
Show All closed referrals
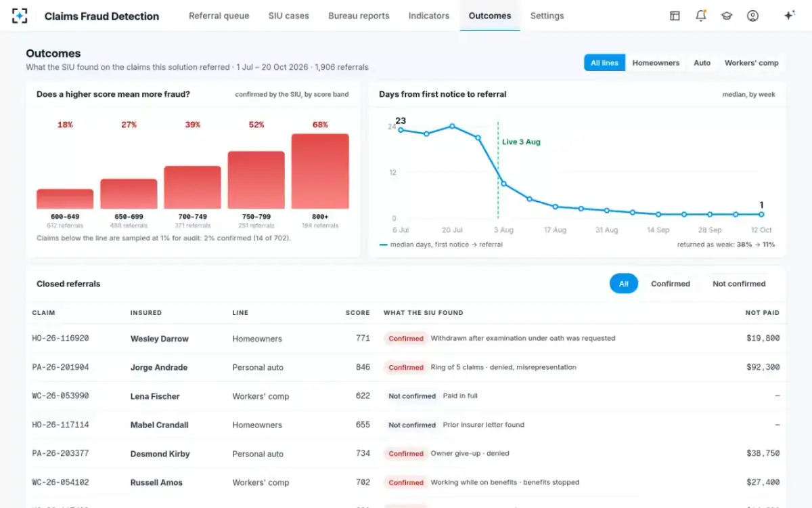point(624,284)
